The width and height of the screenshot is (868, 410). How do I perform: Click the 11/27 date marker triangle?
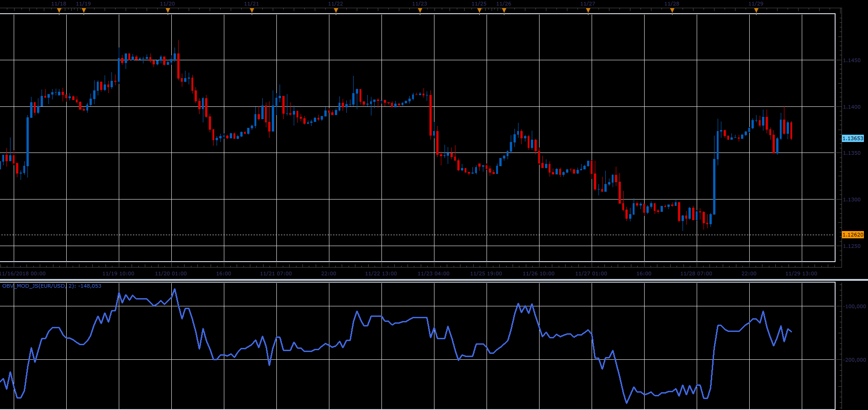pos(588,11)
